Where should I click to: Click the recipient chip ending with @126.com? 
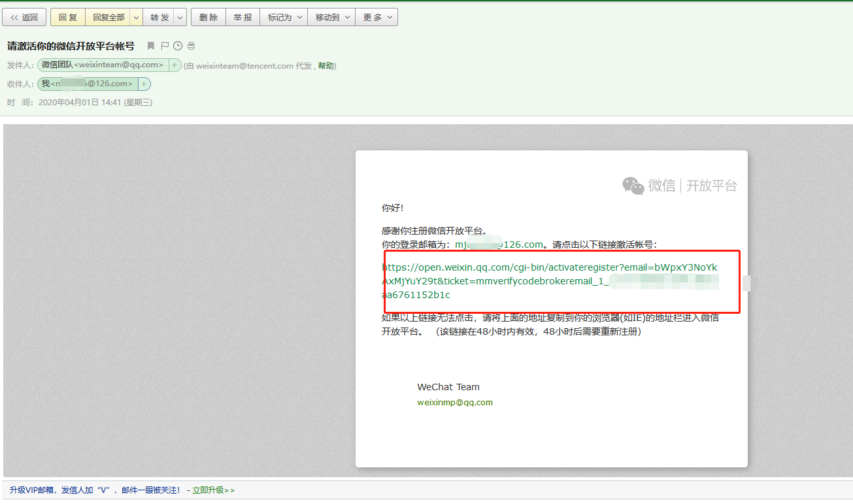click(88, 84)
